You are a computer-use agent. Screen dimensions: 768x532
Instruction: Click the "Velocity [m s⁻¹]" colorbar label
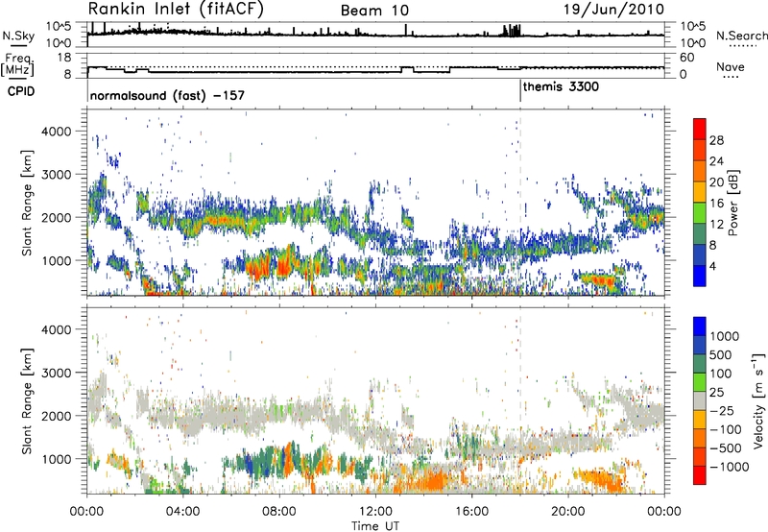pyautogui.click(x=758, y=401)
